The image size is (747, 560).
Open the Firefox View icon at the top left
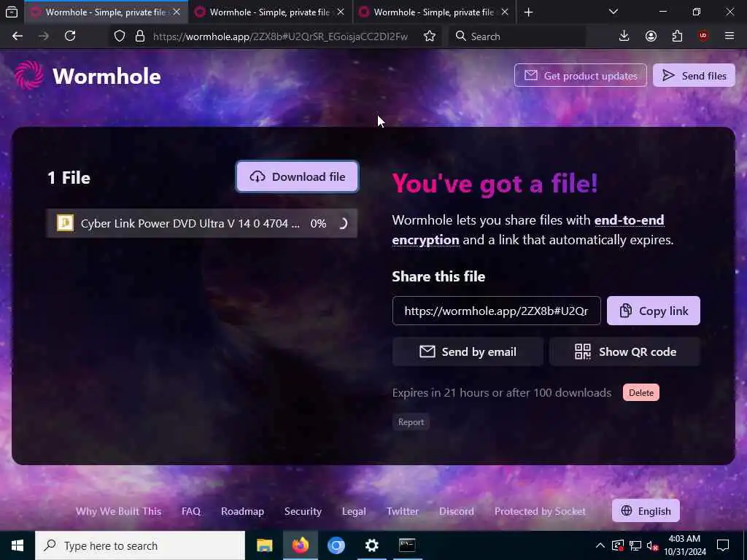pos(12,12)
